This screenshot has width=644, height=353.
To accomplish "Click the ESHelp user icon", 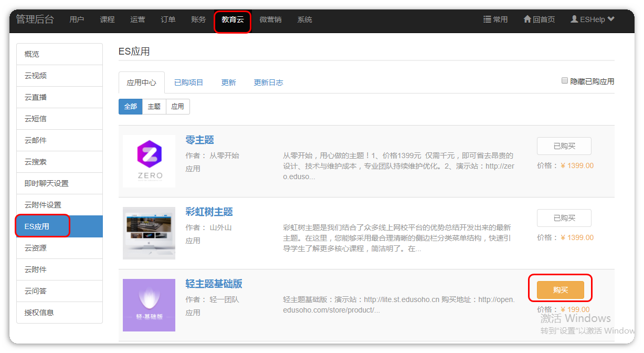I will (x=574, y=19).
